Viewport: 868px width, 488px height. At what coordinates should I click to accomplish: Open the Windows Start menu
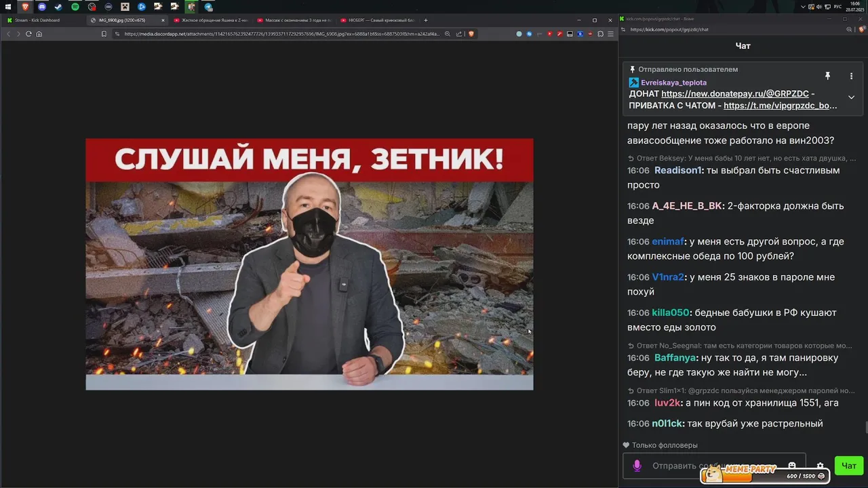point(8,7)
